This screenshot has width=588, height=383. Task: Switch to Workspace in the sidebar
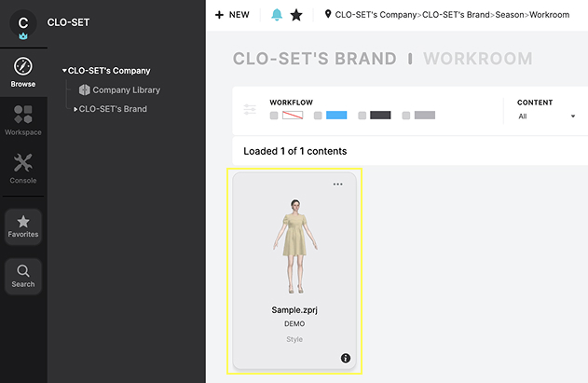pos(23,120)
